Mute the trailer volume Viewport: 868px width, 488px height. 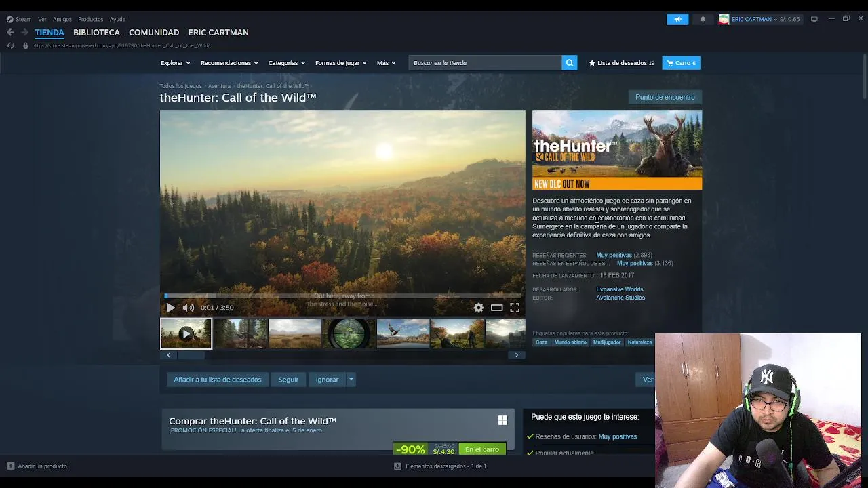coord(188,308)
